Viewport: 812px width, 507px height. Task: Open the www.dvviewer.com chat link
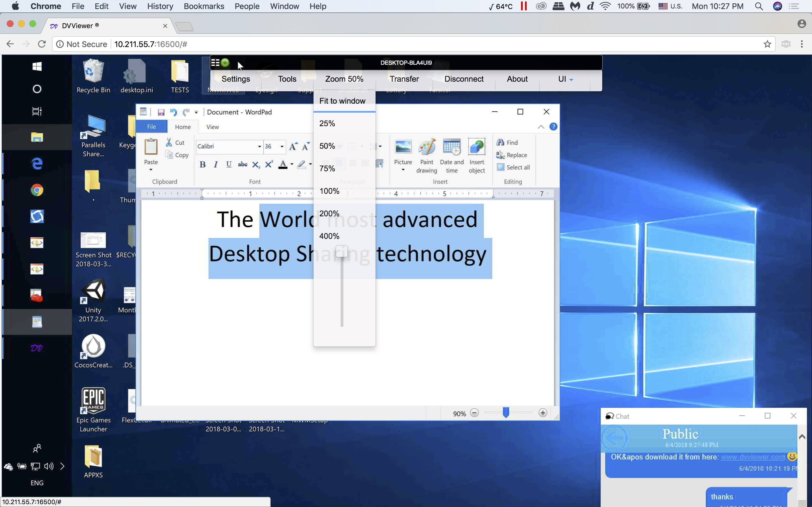(753, 457)
